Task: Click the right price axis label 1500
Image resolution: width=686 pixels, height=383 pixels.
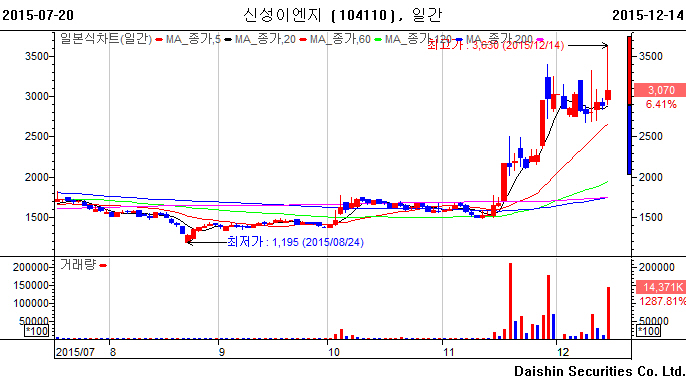Action: click(651, 218)
